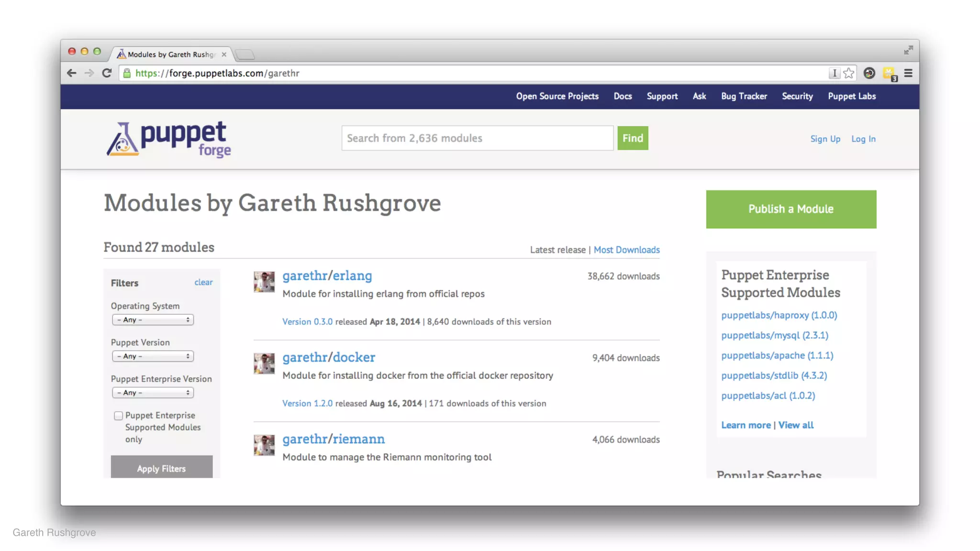980x551 pixels.
Task: Click the Puppet Forge logo
Action: 168,139
